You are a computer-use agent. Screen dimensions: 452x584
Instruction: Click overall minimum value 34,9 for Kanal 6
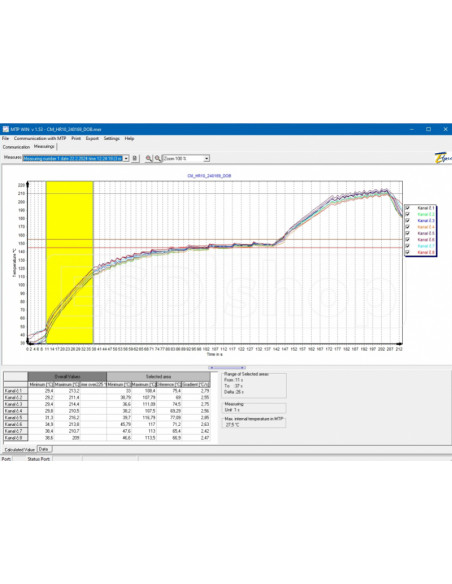pos(49,424)
